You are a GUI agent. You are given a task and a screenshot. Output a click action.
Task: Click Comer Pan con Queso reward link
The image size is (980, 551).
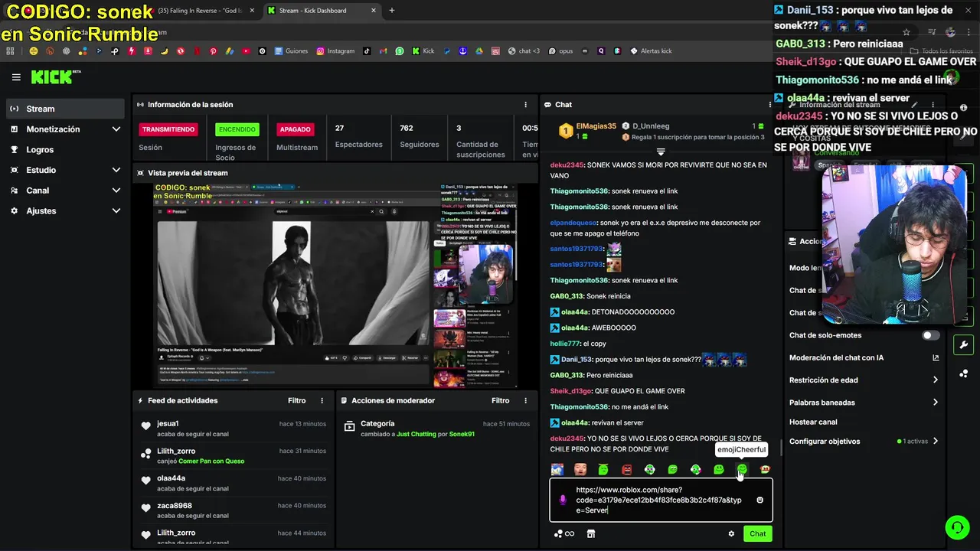tap(211, 461)
